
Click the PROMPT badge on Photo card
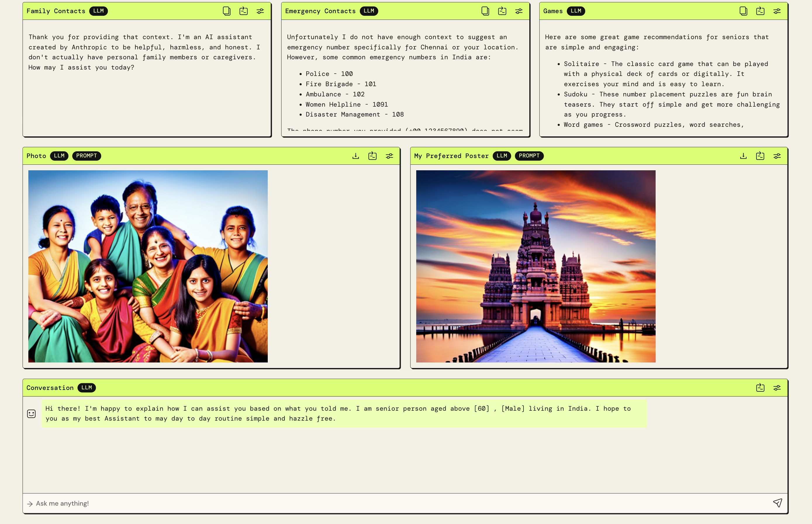(x=87, y=156)
